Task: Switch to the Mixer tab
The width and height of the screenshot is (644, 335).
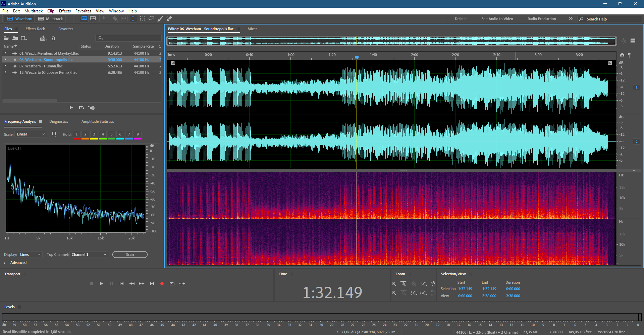Action: 252,29
